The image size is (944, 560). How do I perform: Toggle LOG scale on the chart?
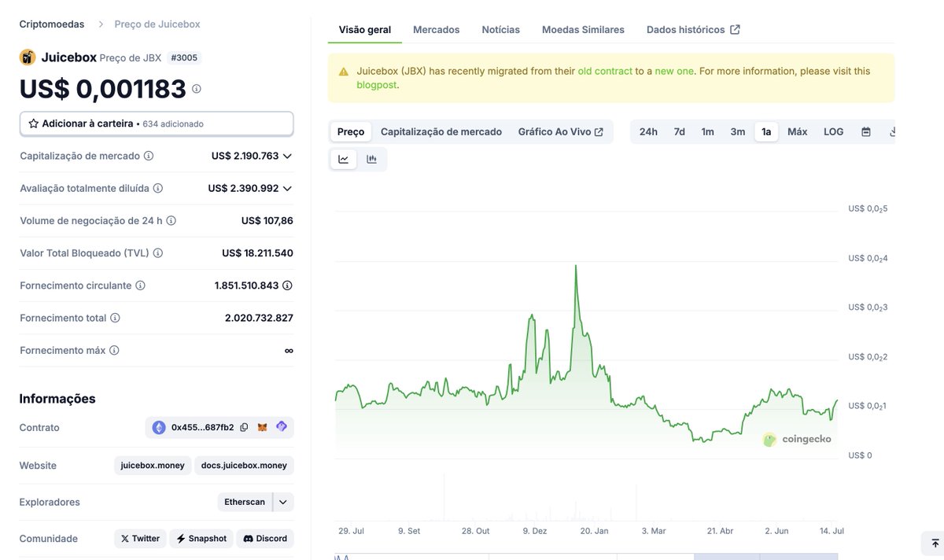pyautogui.click(x=834, y=132)
